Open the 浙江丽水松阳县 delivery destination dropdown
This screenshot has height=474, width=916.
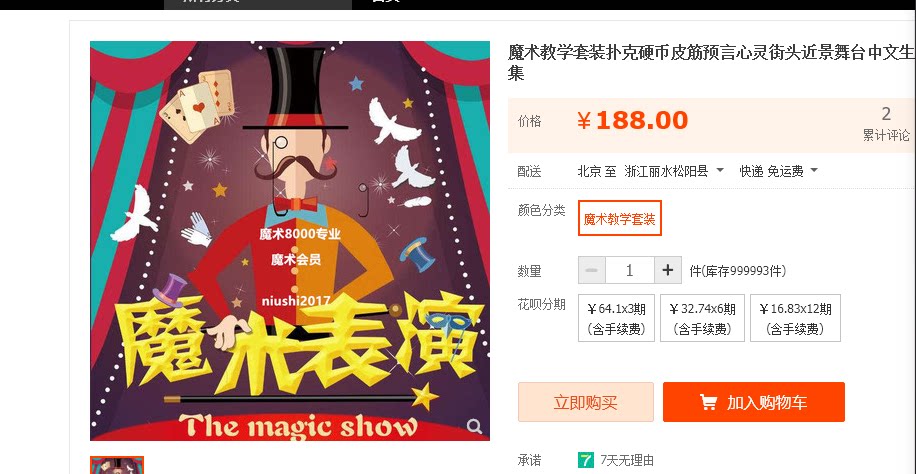click(674, 171)
